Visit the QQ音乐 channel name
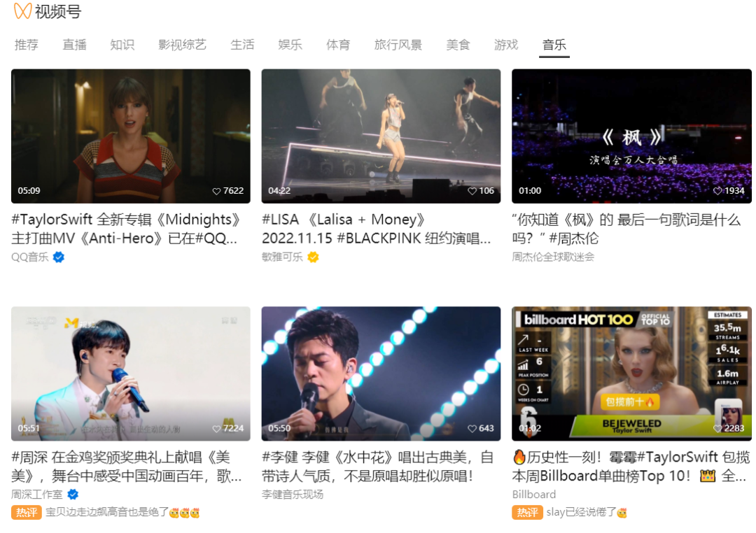This screenshot has width=756, height=533. tap(30, 257)
